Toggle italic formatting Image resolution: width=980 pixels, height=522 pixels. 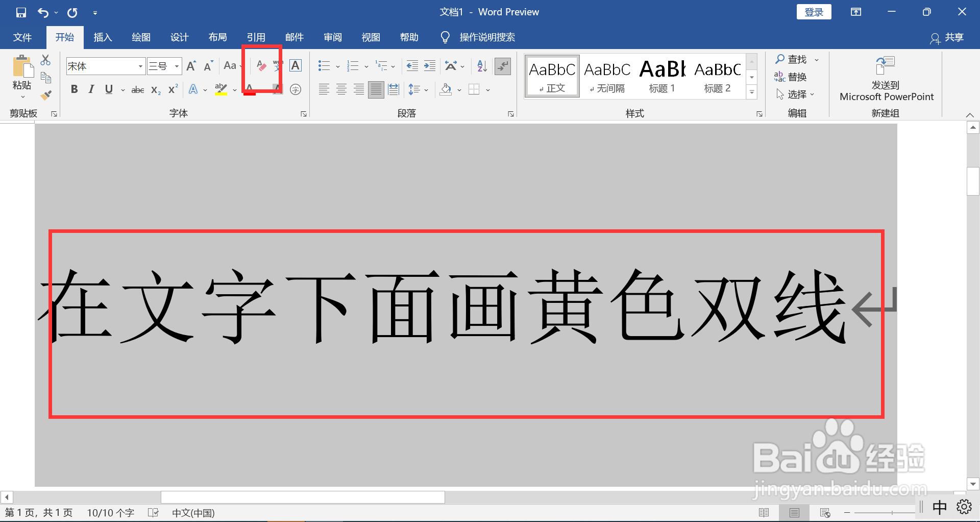point(91,89)
